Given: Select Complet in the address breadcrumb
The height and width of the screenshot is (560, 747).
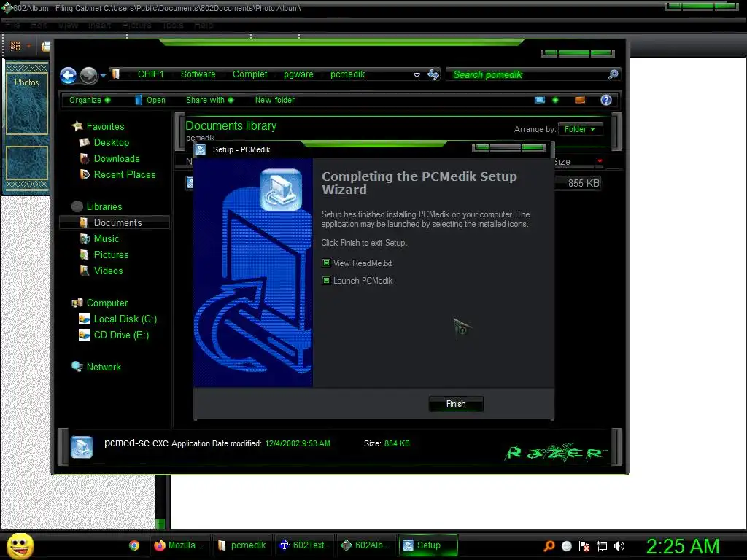Looking at the screenshot, I should coord(249,74).
